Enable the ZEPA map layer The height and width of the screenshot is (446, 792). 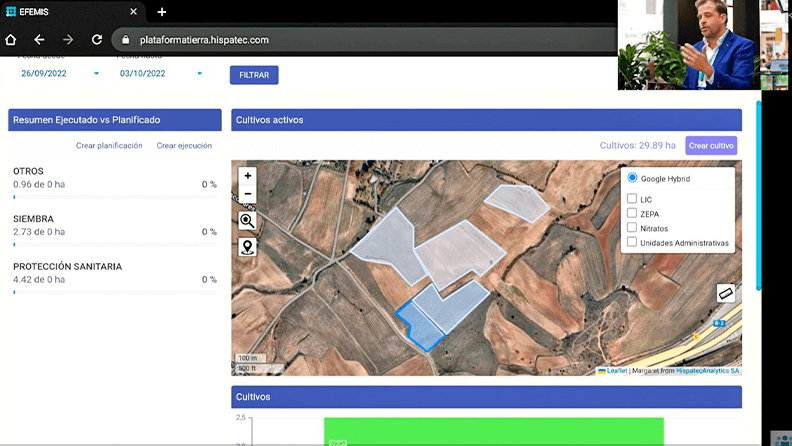[632, 213]
